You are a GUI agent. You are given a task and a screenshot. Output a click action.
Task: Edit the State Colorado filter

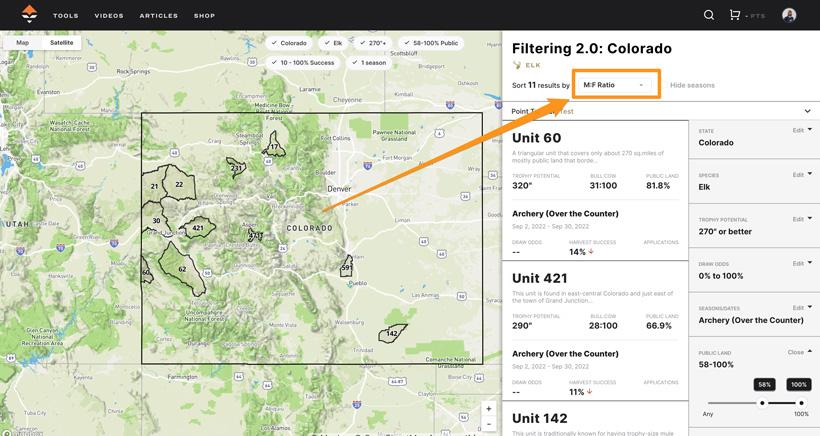802,130
